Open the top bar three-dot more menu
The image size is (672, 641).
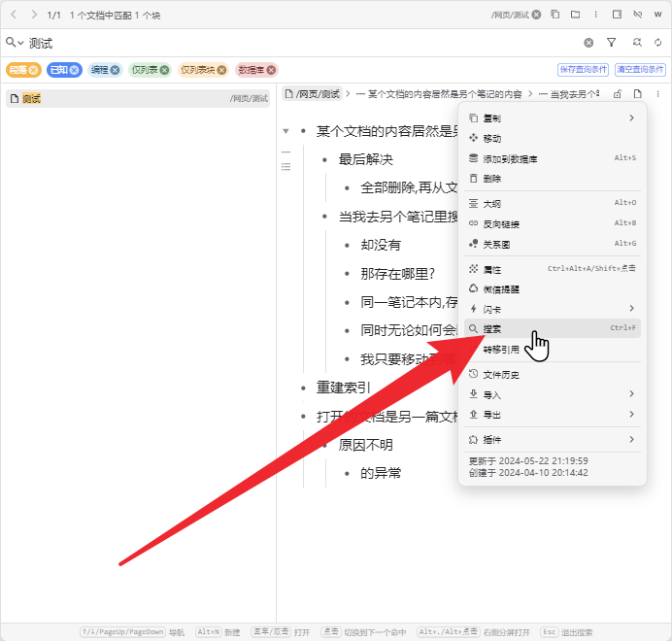[595, 15]
